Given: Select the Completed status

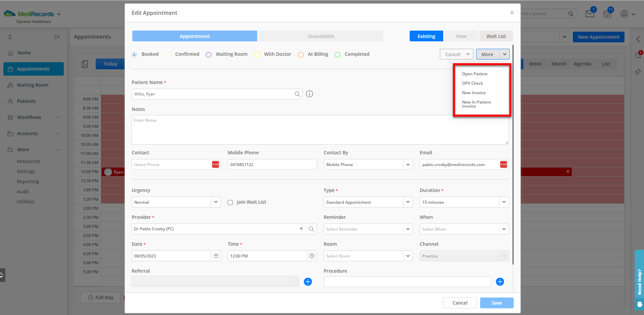Looking at the screenshot, I should (x=337, y=54).
